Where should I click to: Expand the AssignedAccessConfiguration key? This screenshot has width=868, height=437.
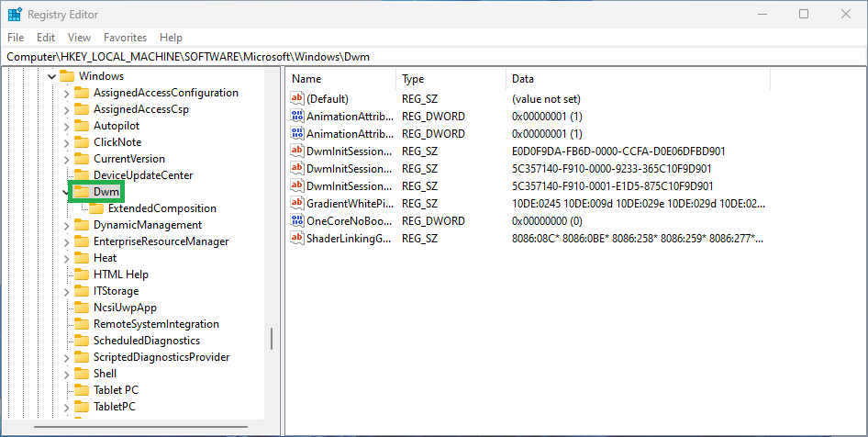pyautogui.click(x=66, y=93)
